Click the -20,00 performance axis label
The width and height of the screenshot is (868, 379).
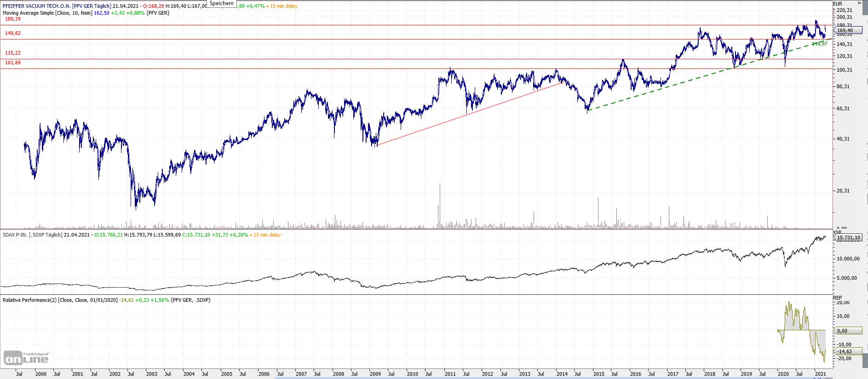tap(844, 358)
